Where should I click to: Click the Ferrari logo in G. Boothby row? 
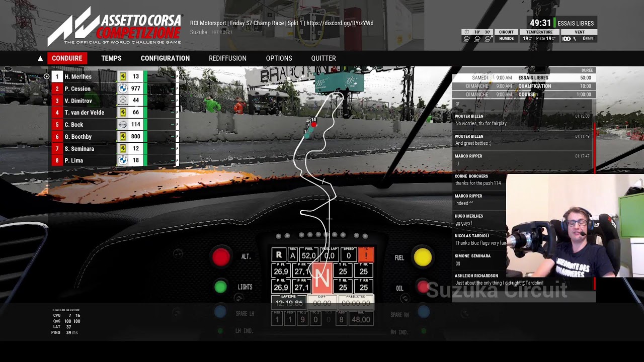pos(122,136)
